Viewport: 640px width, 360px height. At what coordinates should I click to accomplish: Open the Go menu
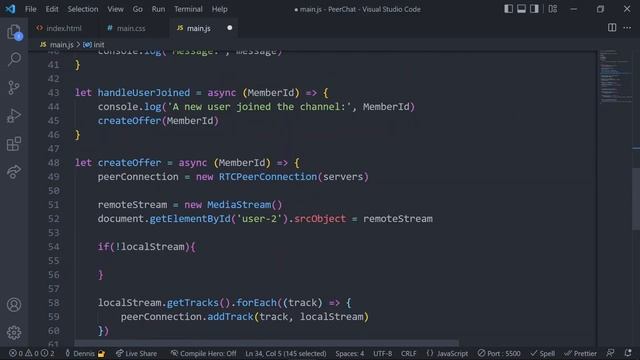point(138,9)
